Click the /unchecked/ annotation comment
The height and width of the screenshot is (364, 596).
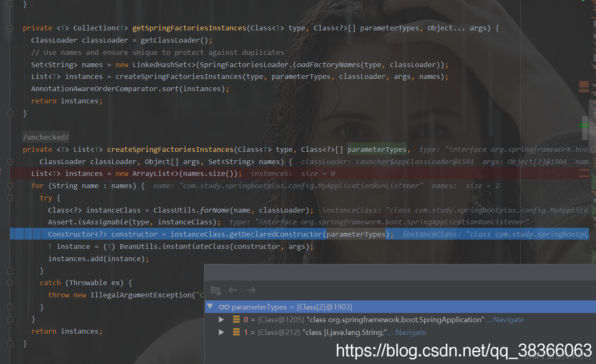pos(46,137)
